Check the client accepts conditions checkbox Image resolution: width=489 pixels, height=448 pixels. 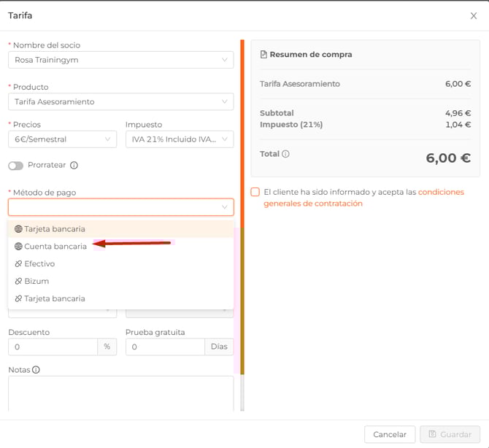255,193
